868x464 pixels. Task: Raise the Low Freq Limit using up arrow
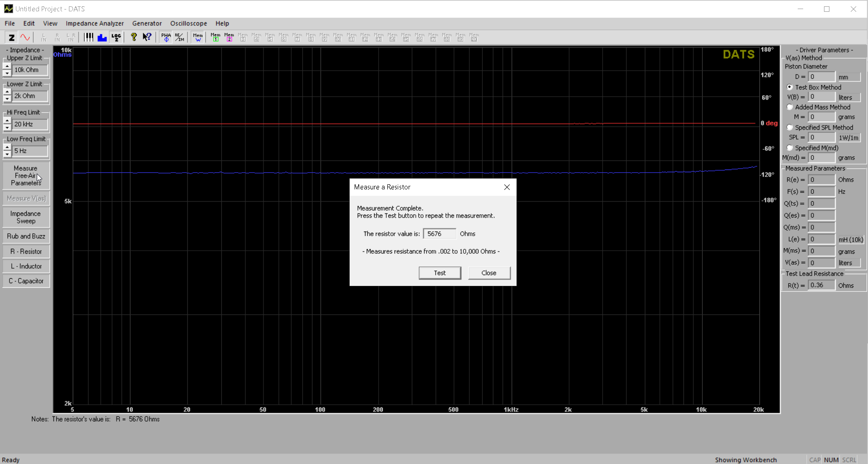coord(7,147)
